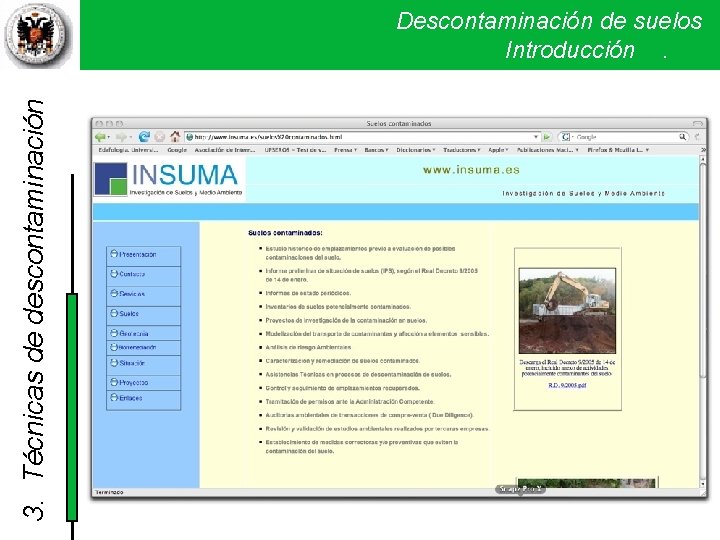Click the page's vertical scrollbar thumb
Image resolution: width=720 pixels, height=540 pixels.
point(703,270)
